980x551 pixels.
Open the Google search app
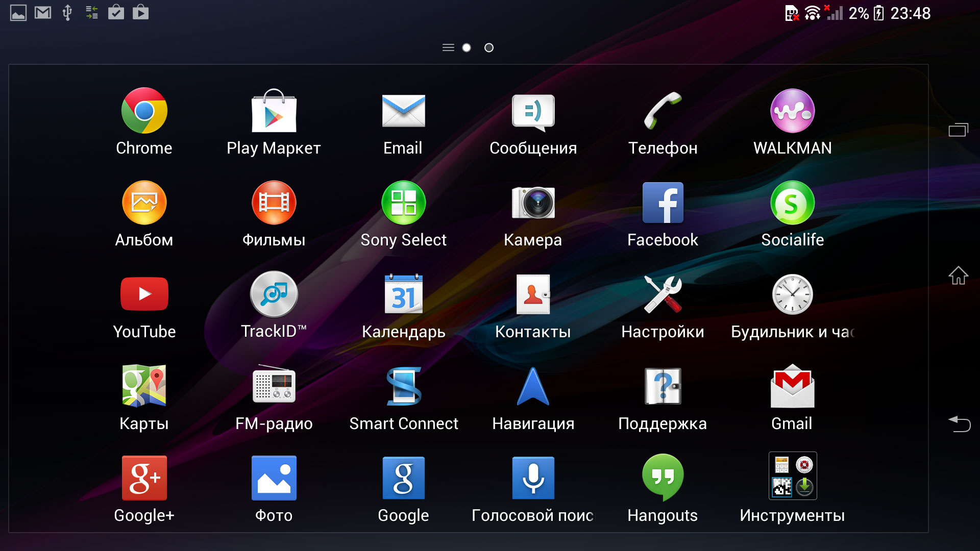pyautogui.click(x=403, y=490)
